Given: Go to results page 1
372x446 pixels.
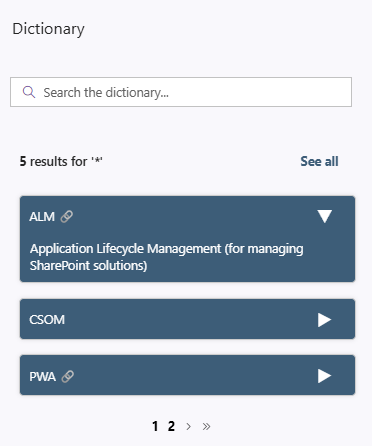Looking at the screenshot, I should point(155,426).
